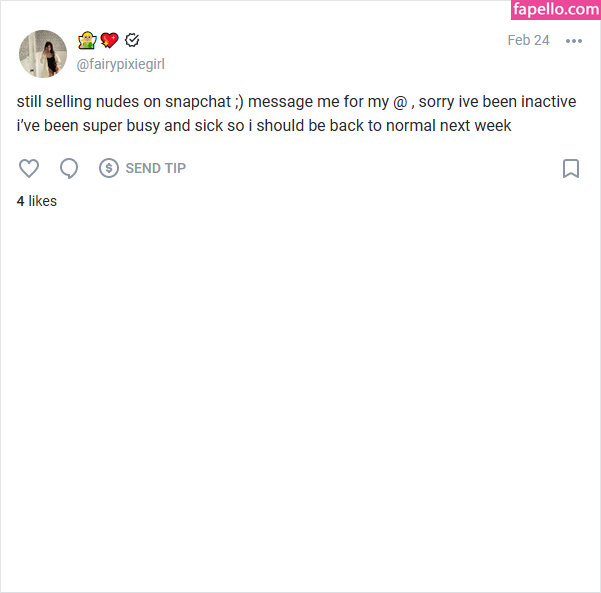
Task: Click the word snapchat in the post
Action: click(198, 102)
